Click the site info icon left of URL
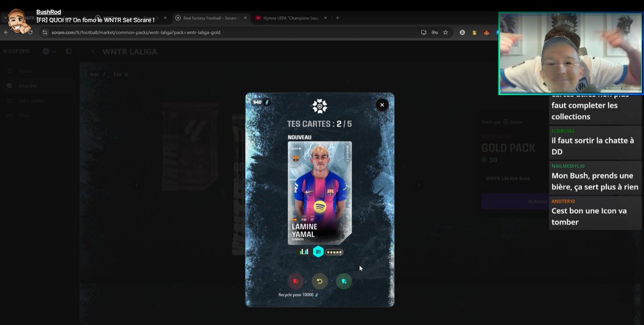The image size is (644, 325). point(45,32)
